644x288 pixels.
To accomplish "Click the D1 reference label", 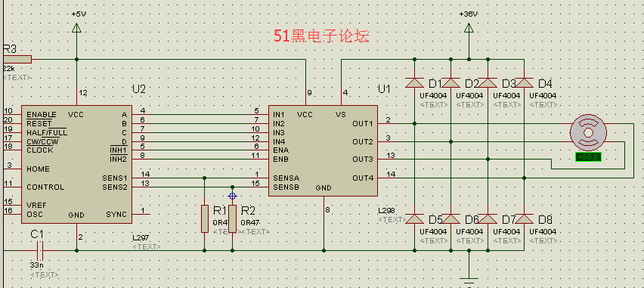I will [435, 84].
